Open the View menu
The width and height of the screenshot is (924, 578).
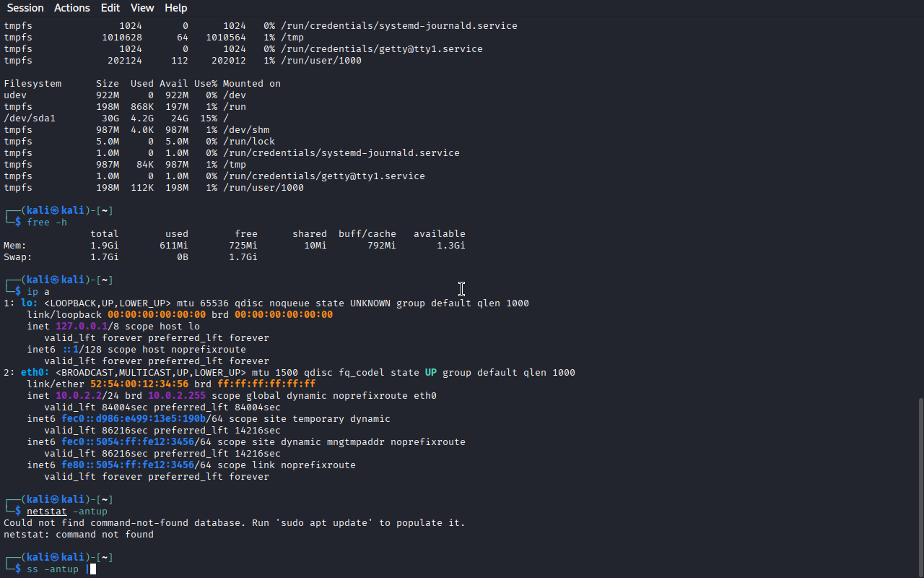tap(142, 8)
